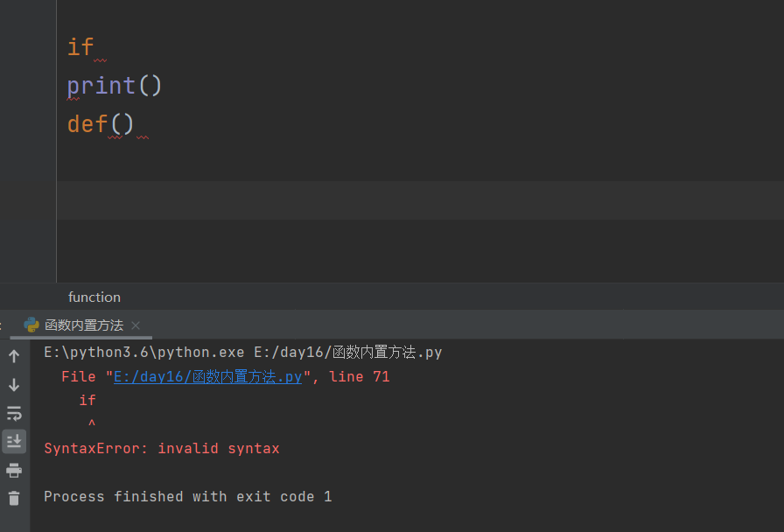Click 'Process finished with exit code 1' text
The height and width of the screenshot is (532, 784).
pos(187,496)
